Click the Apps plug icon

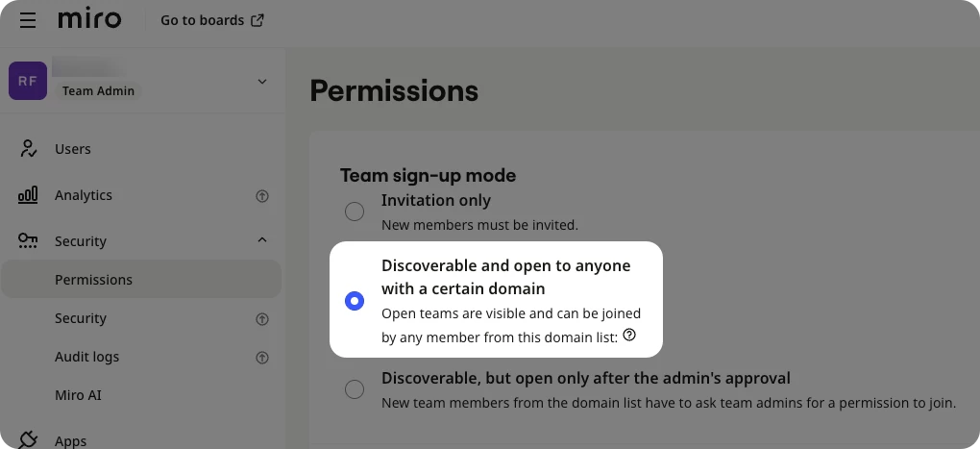[28, 440]
